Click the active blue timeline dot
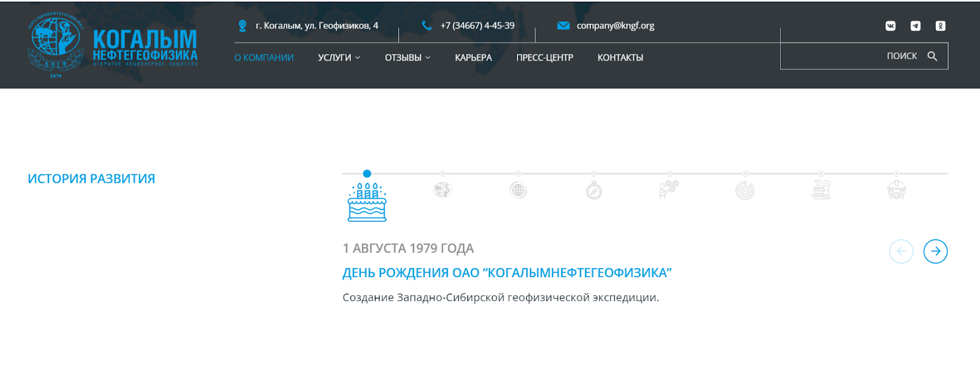Screen dimensions: 980x386 pyautogui.click(x=367, y=174)
